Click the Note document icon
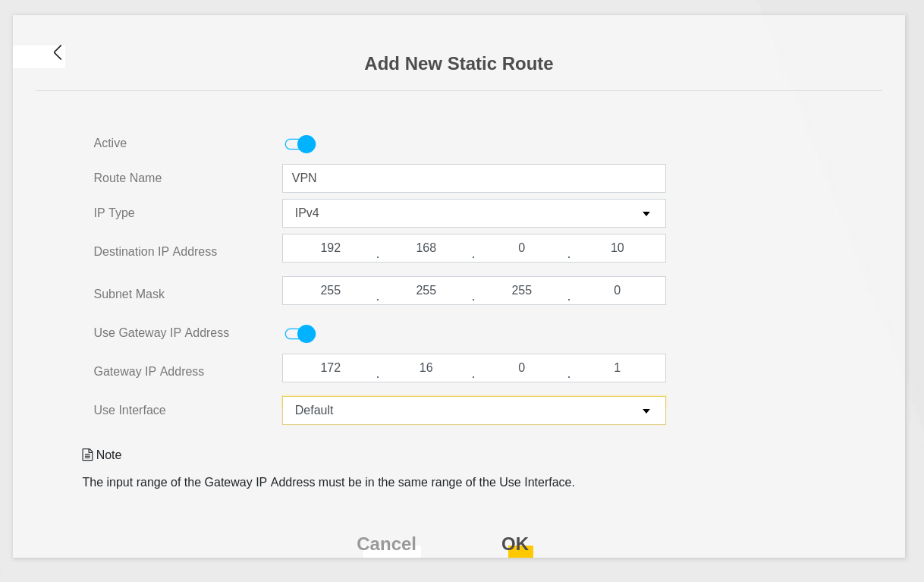The width and height of the screenshot is (924, 582). pos(87,455)
